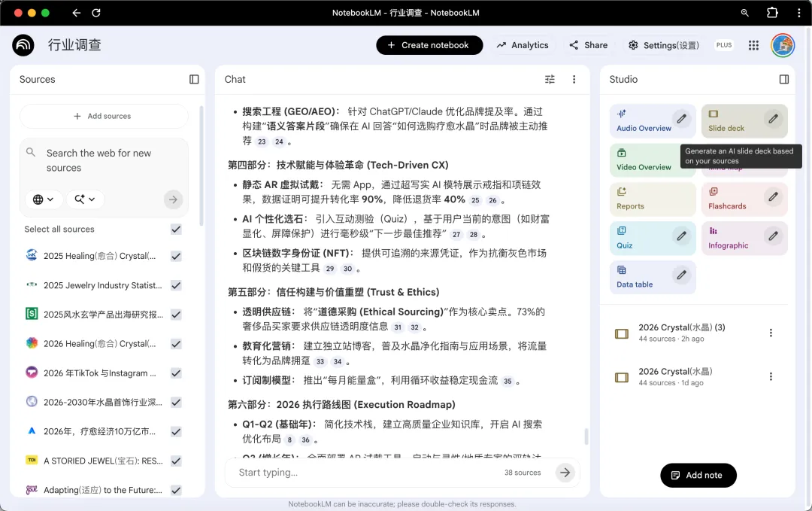Open Settings(设置)

coord(664,45)
